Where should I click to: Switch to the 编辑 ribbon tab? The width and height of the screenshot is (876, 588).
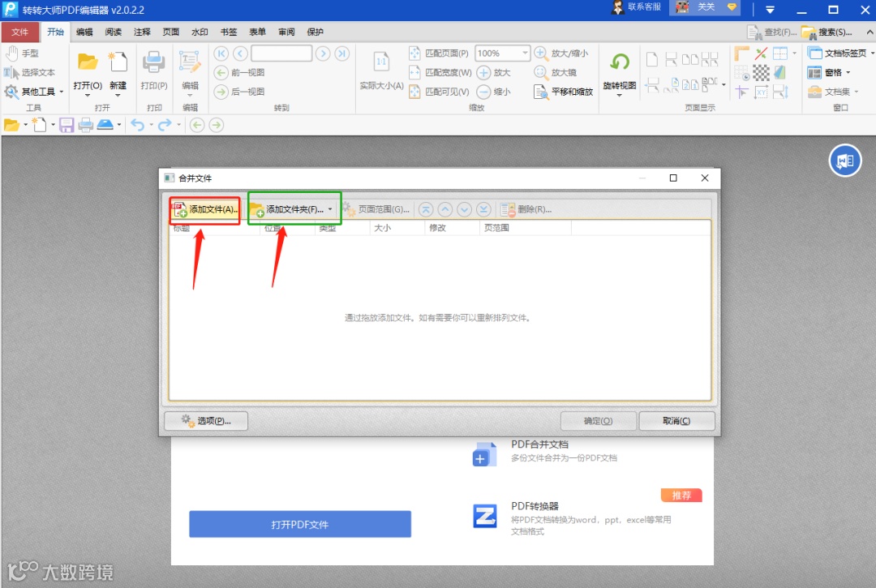click(84, 32)
